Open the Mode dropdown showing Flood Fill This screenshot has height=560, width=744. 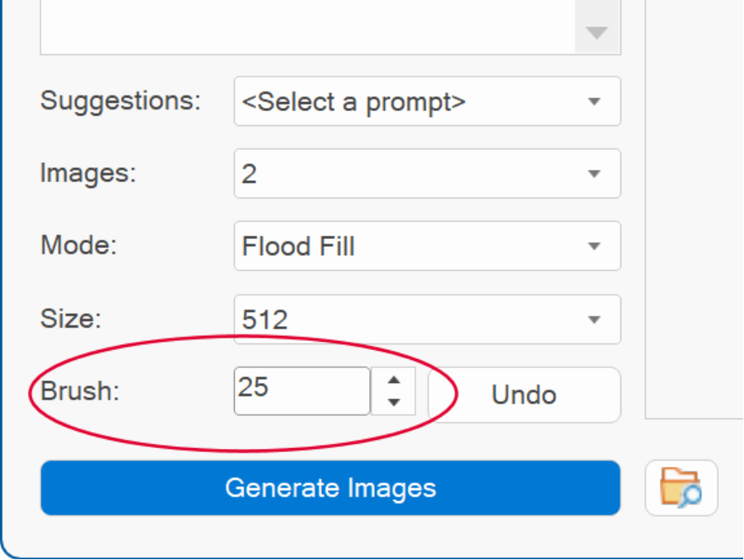pos(427,246)
